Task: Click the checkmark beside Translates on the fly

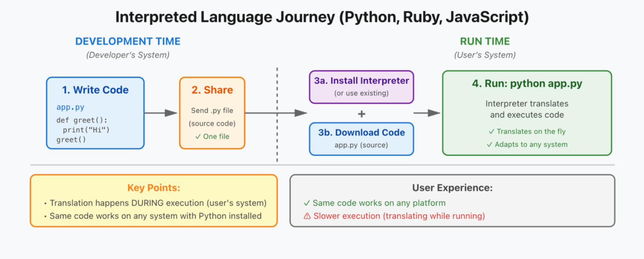Action: (x=491, y=132)
